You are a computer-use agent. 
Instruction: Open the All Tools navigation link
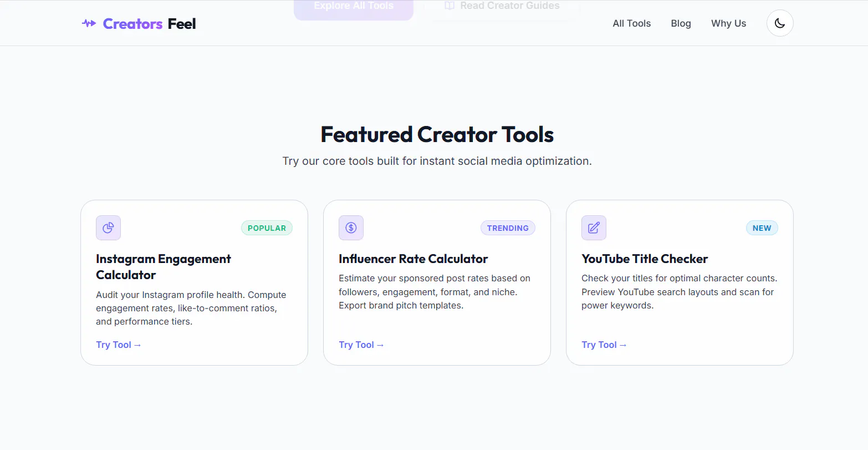click(x=632, y=23)
